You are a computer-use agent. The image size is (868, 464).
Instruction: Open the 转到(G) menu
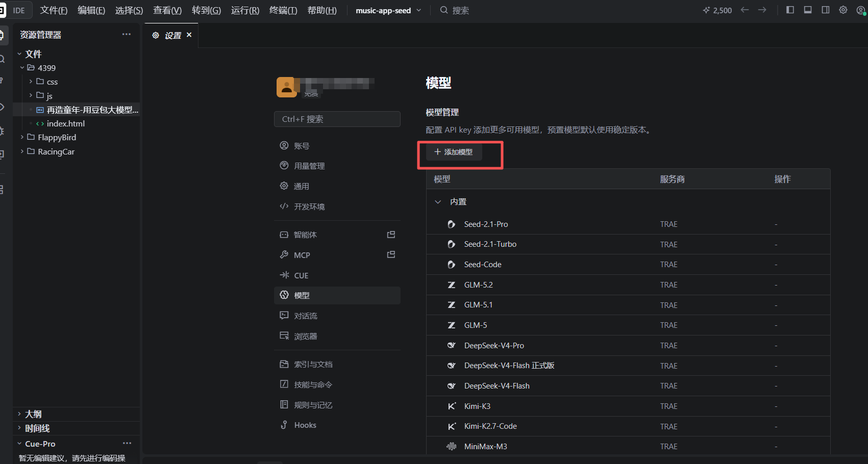(x=206, y=10)
